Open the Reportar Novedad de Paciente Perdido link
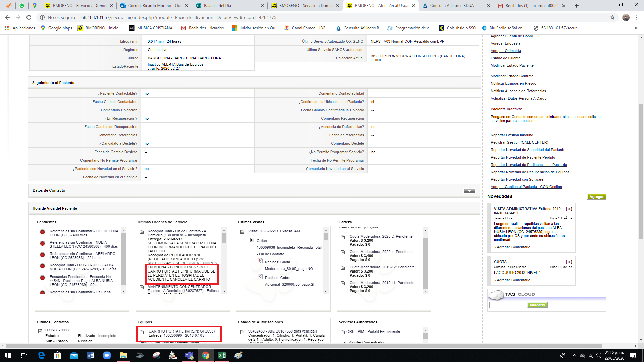The width and height of the screenshot is (644, 362). click(x=523, y=157)
